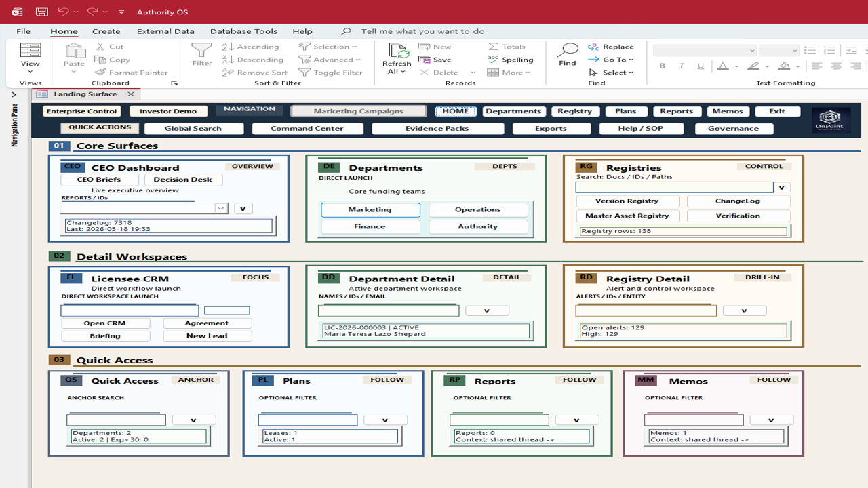Screen dimensions: 868x488
Task: Open the Marketing department button
Action: [x=370, y=210]
